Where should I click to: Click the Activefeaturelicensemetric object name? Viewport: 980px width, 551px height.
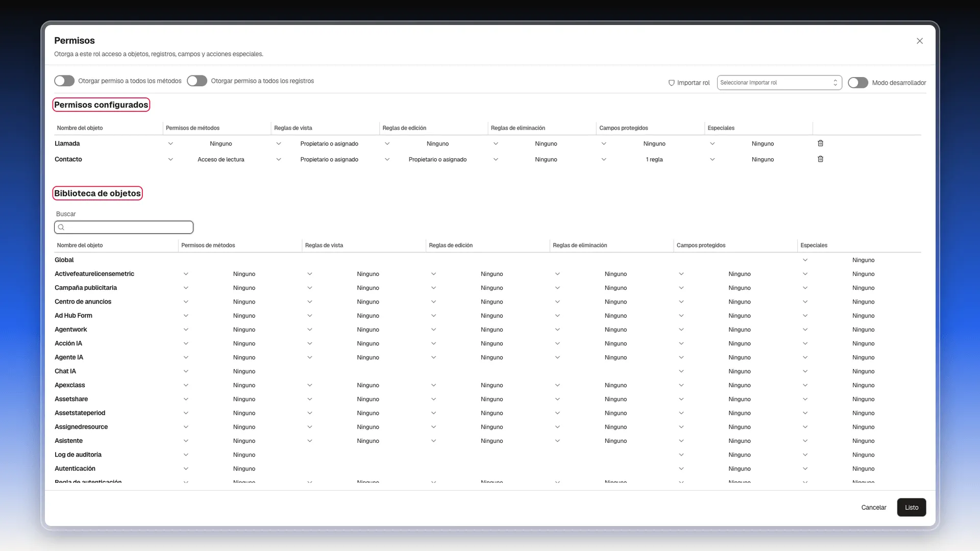(94, 274)
